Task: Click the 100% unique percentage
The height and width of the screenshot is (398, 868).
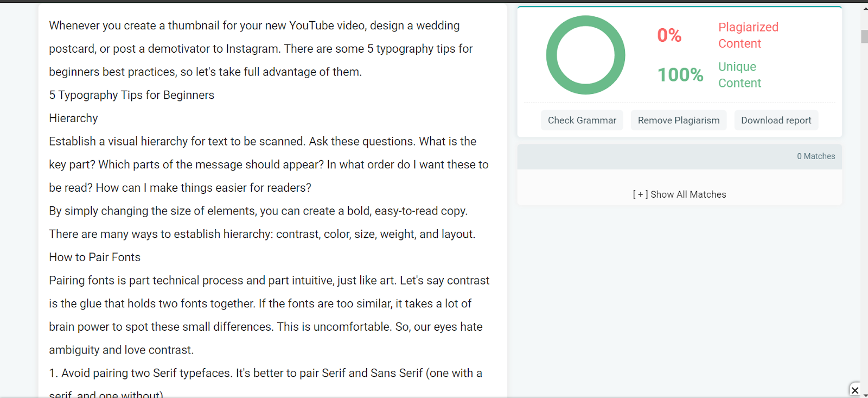Action: pyautogui.click(x=680, y=74)
